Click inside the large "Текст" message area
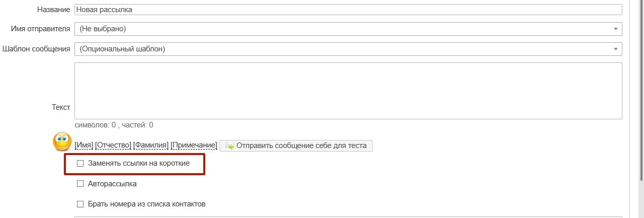Viewport: 644px width, 218px height. tap(347, 91)
